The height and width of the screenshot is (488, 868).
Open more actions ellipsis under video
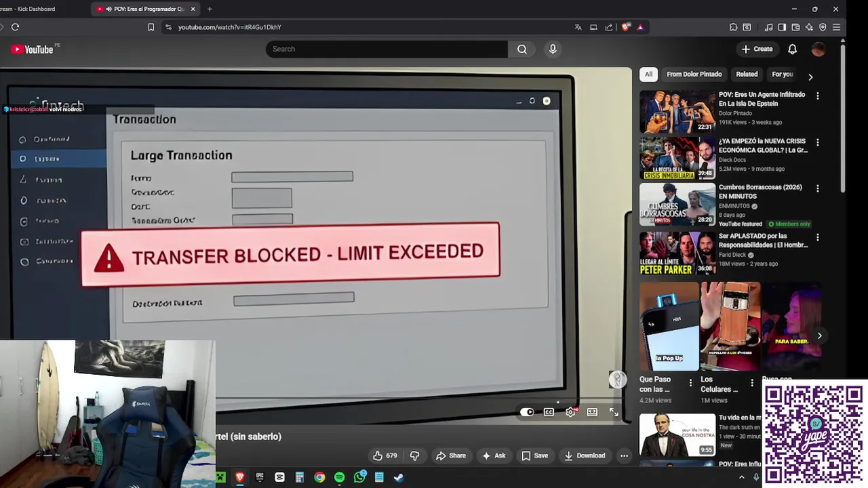pyautogui.click(x=624, y=455)
